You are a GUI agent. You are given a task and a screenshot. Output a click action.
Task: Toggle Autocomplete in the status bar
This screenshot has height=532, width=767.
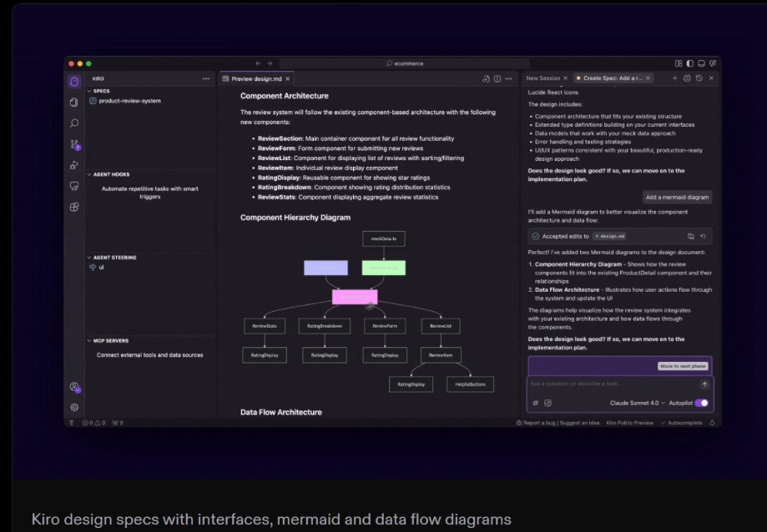[681, 423]
